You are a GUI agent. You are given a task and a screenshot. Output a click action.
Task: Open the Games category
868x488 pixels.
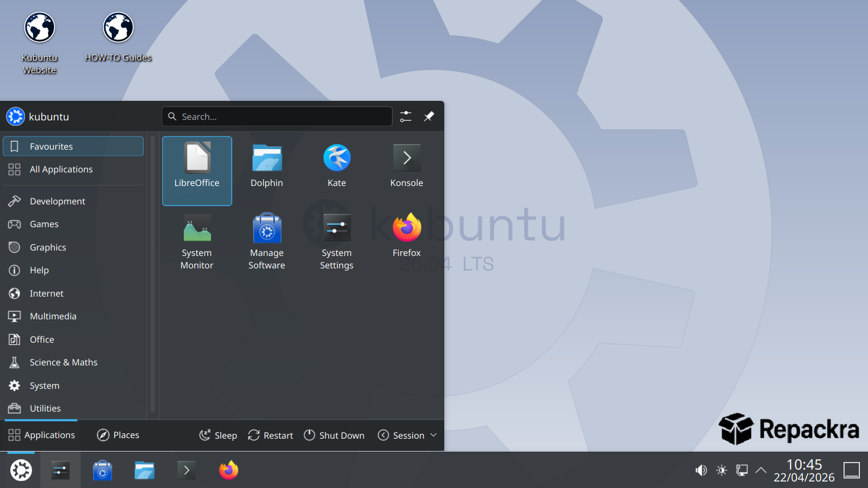pyautogui.click(x=73, y=224)
